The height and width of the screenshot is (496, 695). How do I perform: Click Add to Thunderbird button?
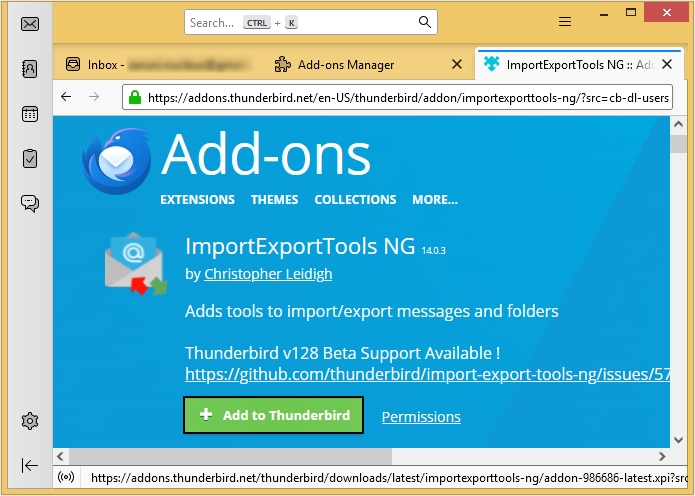273,415
